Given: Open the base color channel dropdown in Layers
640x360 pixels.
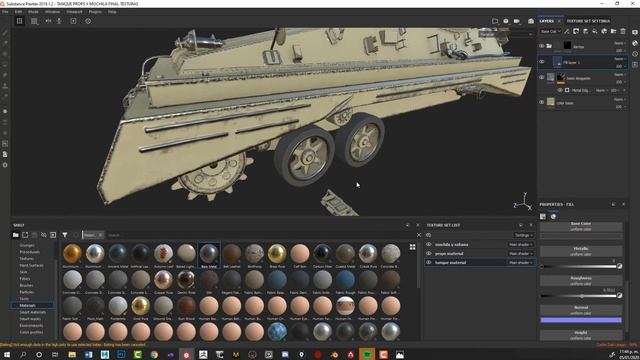Looking at the screenshot, I should (x=550, y=31).
